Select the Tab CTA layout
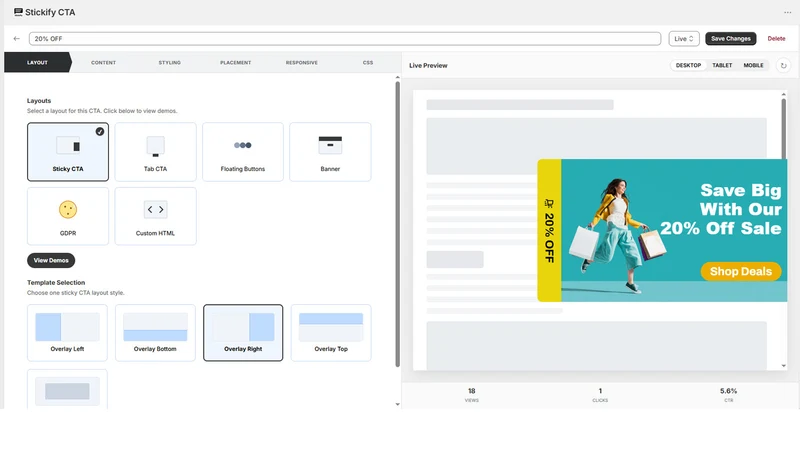Screen dimensions: 800x450 [155, 152]
